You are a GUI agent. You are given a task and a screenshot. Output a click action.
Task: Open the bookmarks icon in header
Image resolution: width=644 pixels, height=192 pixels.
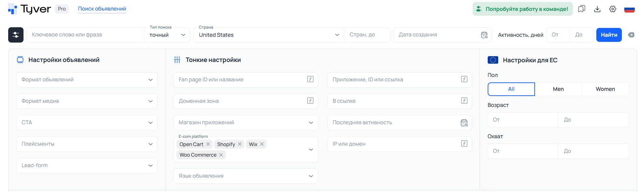click(582, 9)
